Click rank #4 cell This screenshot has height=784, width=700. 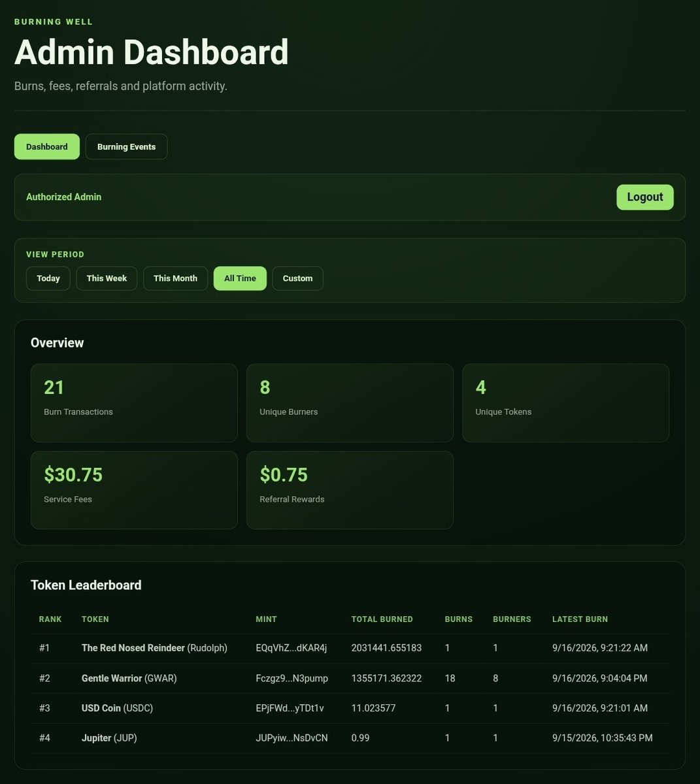tap(44, 738)
